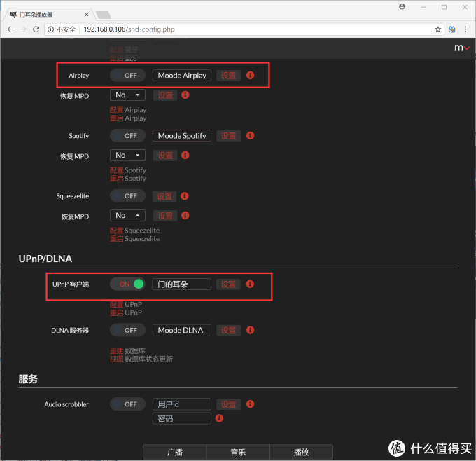
Task: Open Chrome three-dot menu
Action: (465, 29)
